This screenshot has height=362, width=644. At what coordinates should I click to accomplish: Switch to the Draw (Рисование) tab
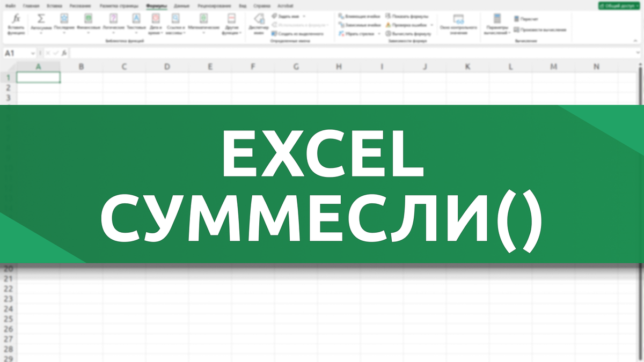point(79,5)
